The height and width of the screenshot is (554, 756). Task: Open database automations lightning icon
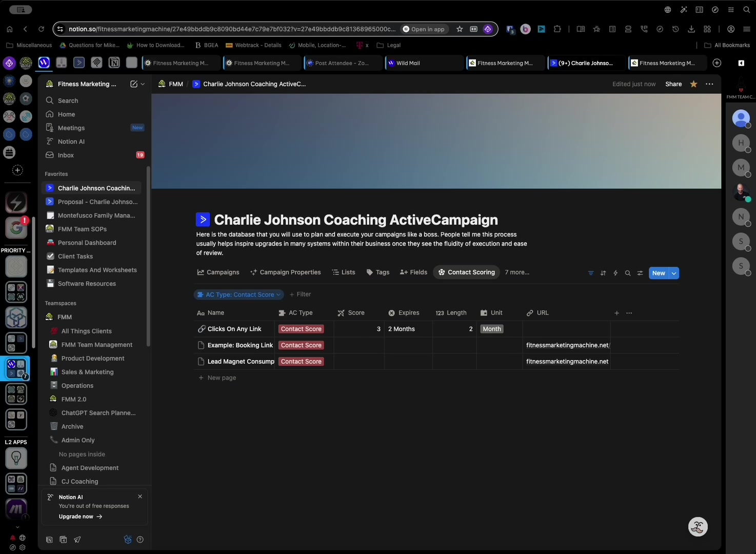click(x=615, y=273)
